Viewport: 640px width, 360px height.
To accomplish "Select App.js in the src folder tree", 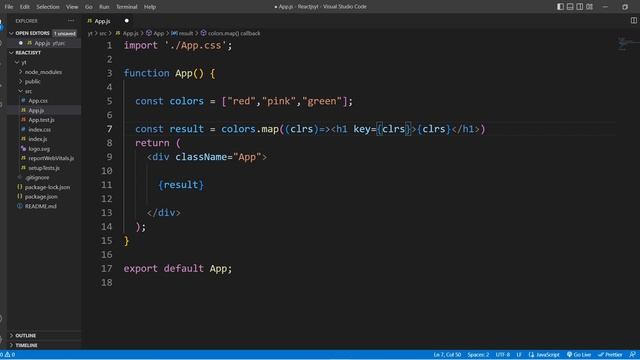I will point(36,110).
